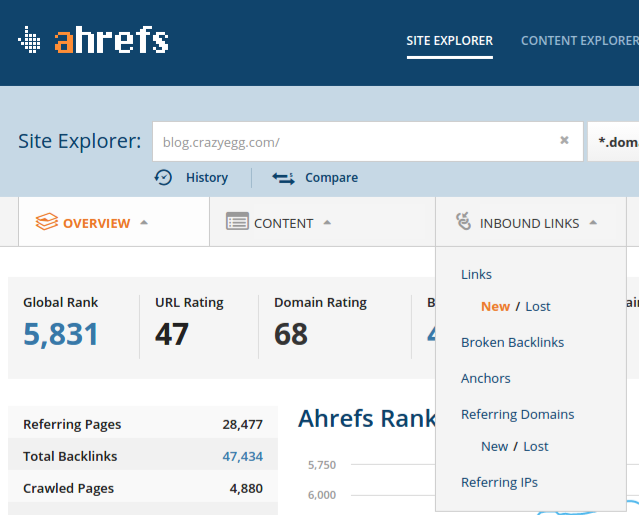Click the Overview layers icon
The image size is (639, 515).
pos(46,222)
